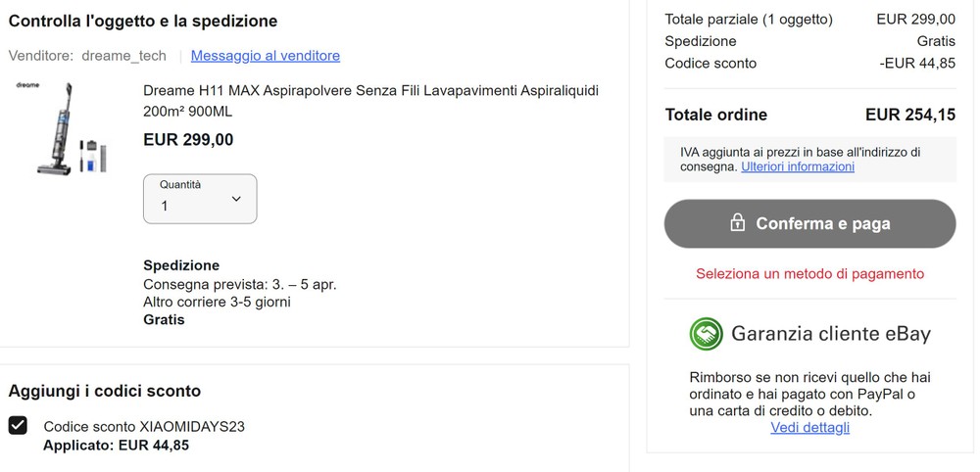Click the quantity dropdown chevron arrow
This screenshot has height=472, width=980.
[236, 199]
